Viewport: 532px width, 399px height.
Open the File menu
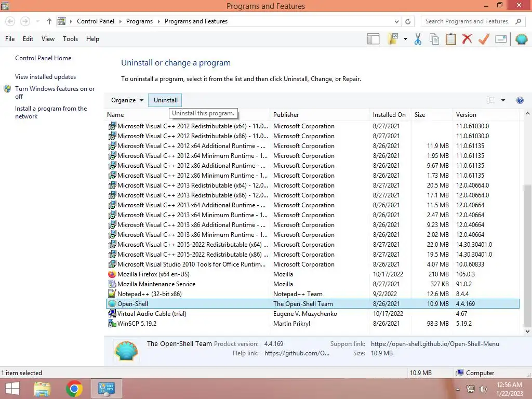10,39
